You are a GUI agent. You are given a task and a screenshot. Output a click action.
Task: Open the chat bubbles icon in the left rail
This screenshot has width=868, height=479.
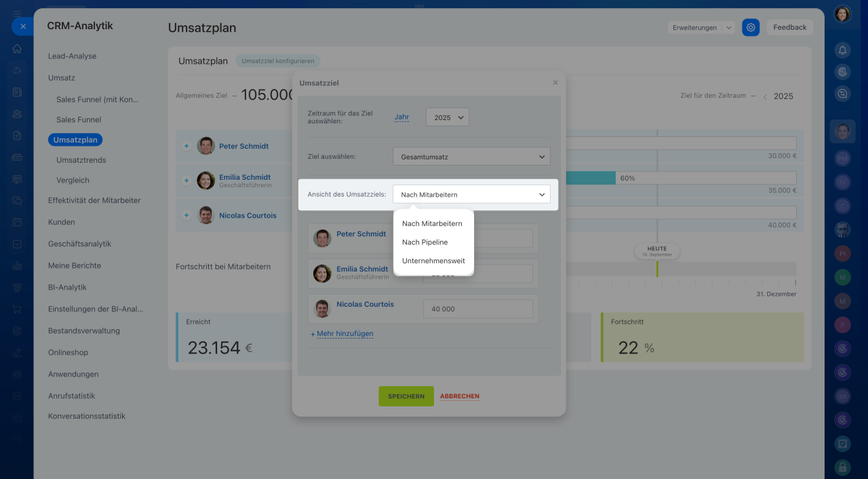click(17, 201)
